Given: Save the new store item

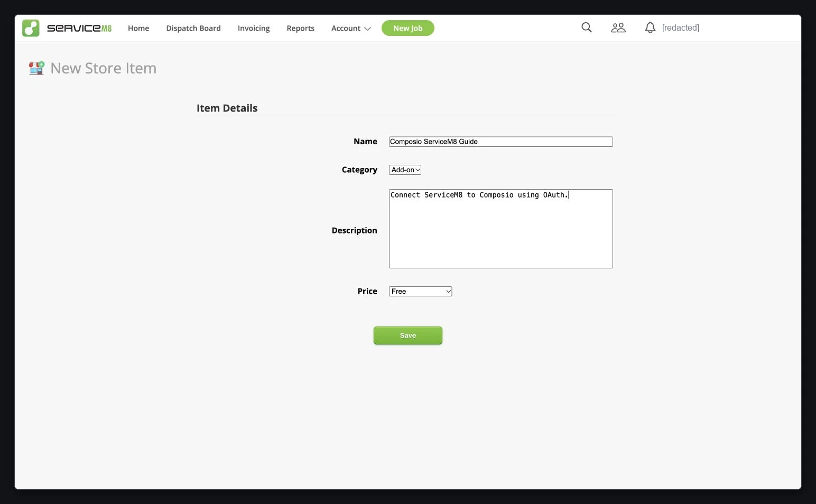Looking at the screenshot, I should 408,335.
